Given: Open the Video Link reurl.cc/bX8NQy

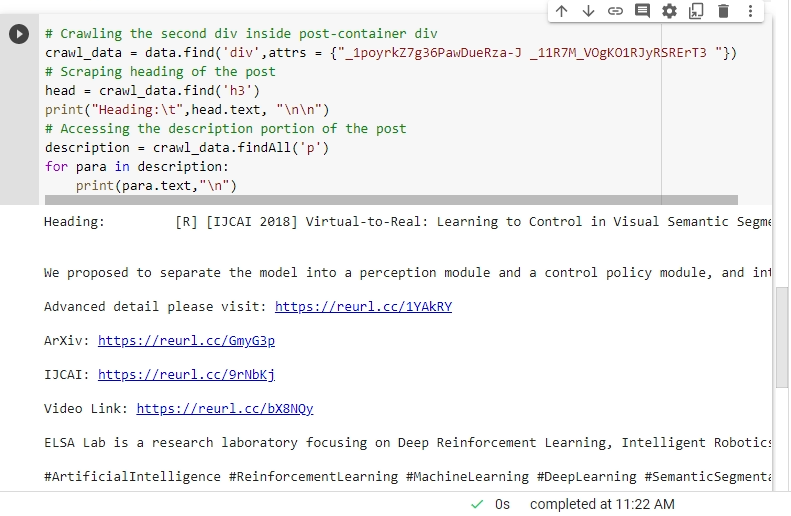Looking at the screenshot, I should tap(224, 409).
